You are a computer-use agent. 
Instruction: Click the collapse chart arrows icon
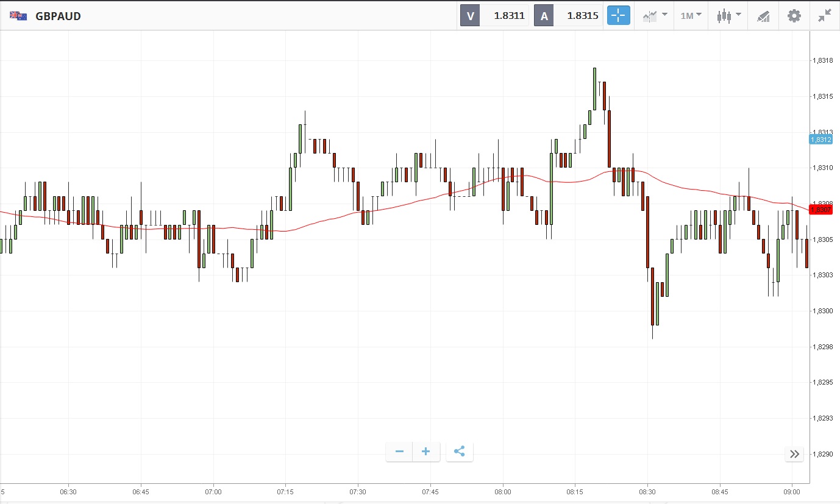coord(825,16)
